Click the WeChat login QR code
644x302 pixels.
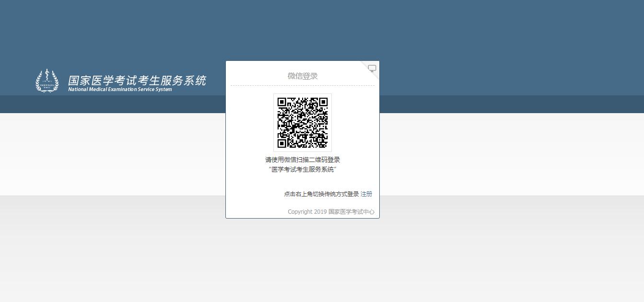[x=303, y=123]
